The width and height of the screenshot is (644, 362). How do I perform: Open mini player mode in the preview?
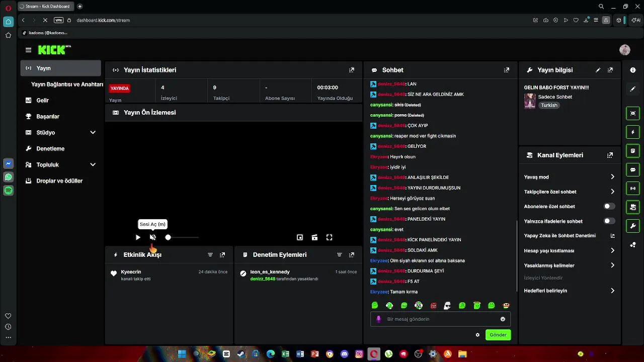tap(300, 237)
